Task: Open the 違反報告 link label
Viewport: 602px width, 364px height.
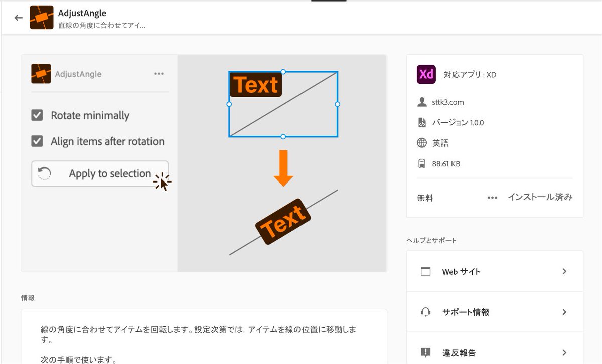Action: pyautogui.click(x=459, y=352)
